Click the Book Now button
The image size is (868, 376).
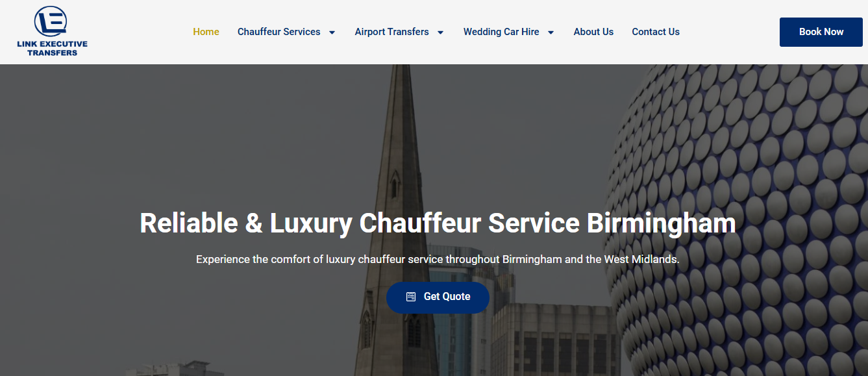point(821,32)
